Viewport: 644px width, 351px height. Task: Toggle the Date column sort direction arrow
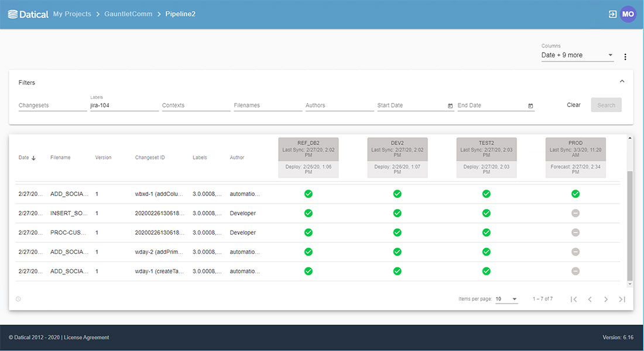pyautogui.click(x=34, y=157)
